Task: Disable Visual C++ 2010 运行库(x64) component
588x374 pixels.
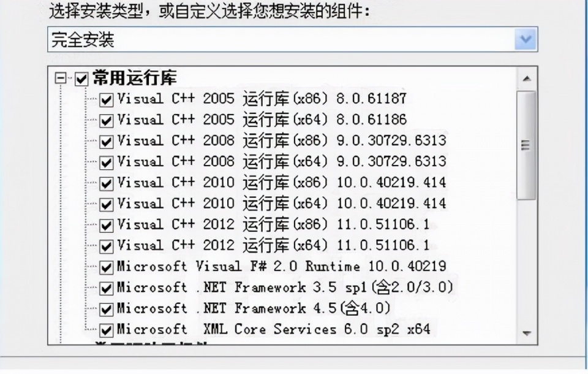Action: click(x=106, y=205)
